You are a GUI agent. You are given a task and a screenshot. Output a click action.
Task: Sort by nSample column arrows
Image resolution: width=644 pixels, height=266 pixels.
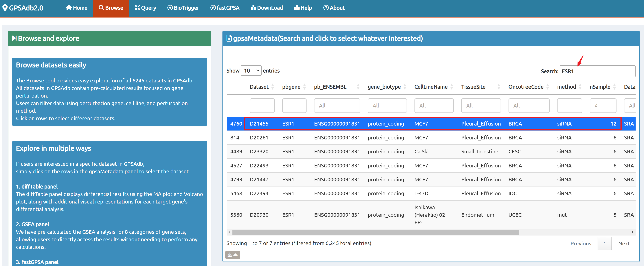tap(614, 87)
